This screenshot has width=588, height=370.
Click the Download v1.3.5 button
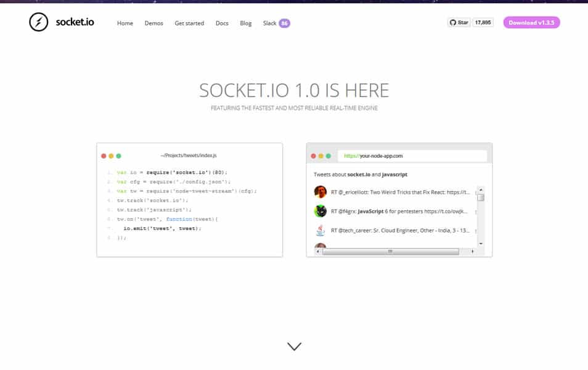coord(531,22)
